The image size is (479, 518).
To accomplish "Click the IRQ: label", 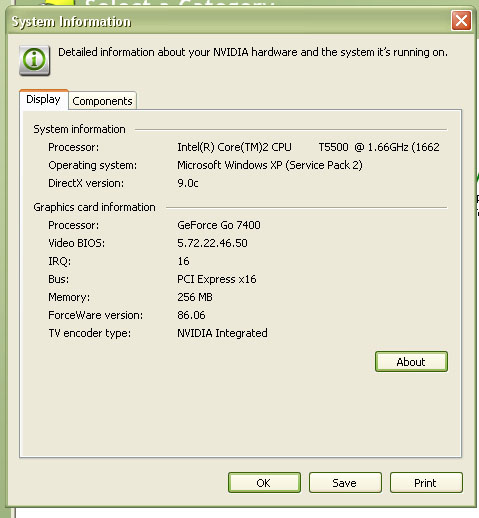I will point(60,261).
